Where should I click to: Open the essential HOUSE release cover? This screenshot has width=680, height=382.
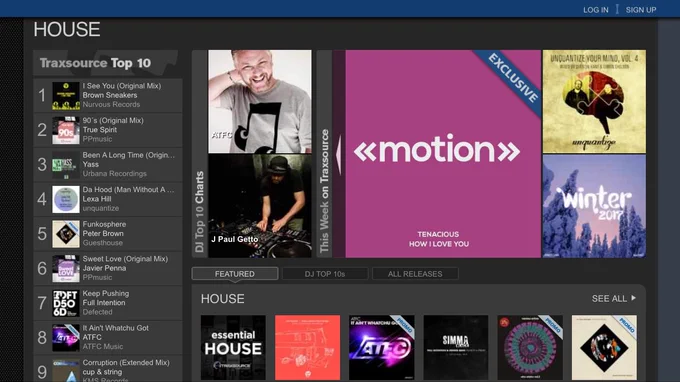click(233, 347)
